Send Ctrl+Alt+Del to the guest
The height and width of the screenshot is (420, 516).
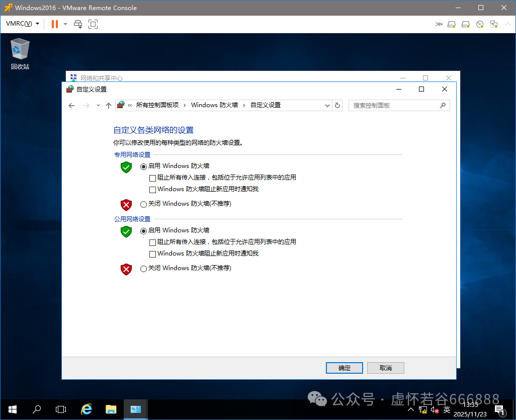pyautogui.click(x=78, y=24)
